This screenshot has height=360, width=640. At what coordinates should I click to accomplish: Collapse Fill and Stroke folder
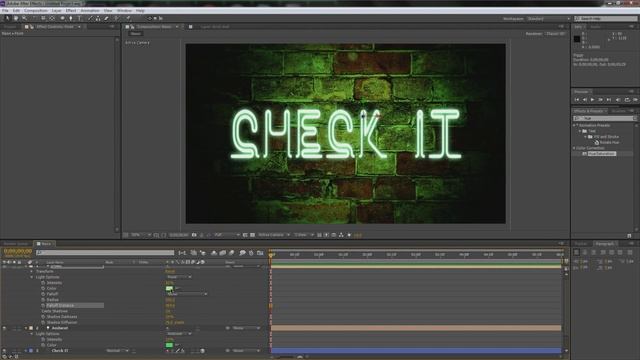(585, 137)
